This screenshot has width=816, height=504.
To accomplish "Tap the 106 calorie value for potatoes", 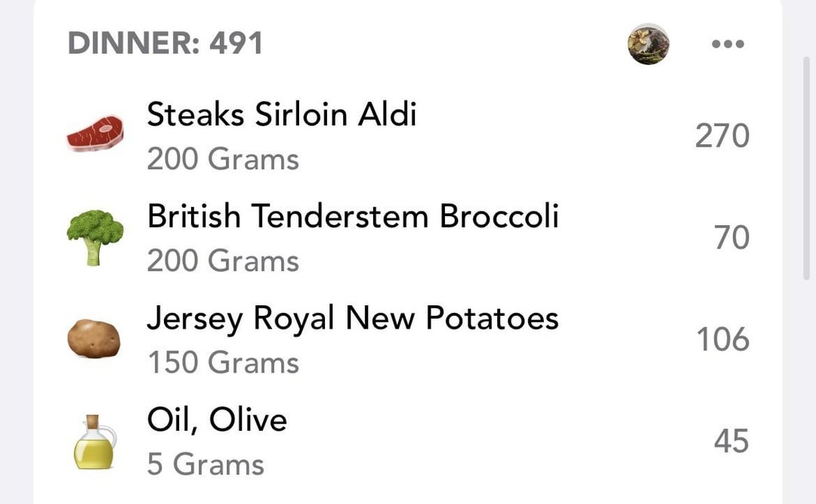I will click(x=722, y=339).
